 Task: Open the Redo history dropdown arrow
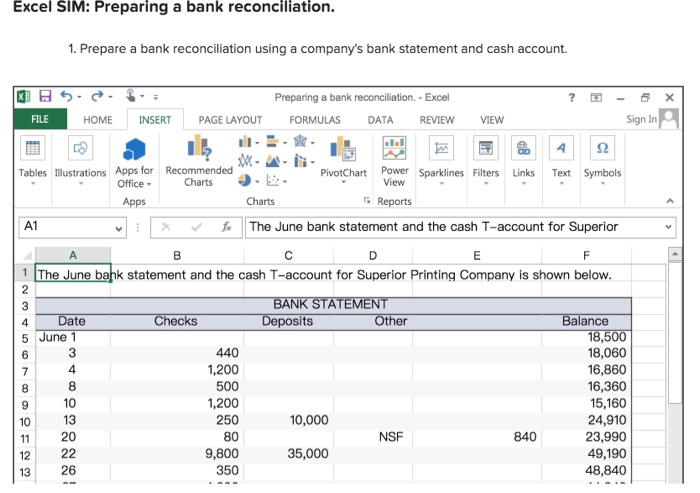[110, 97]
